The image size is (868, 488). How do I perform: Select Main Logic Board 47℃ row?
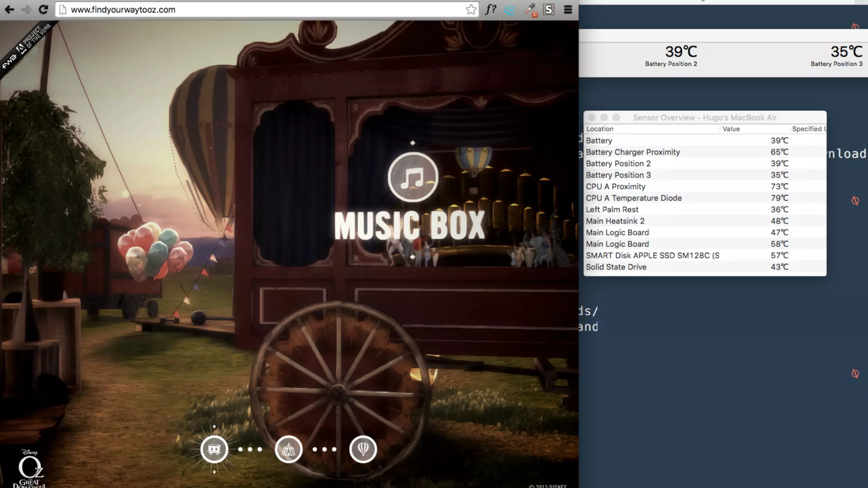click(705, 232)
